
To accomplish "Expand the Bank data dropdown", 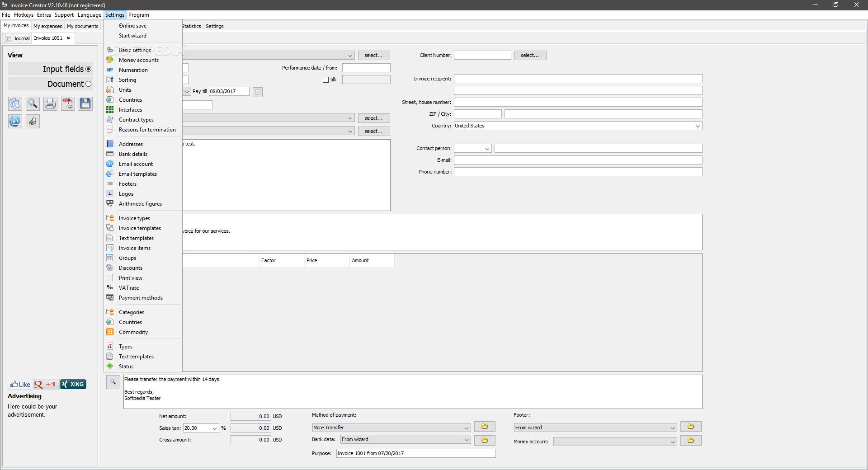I will point(467,440).
